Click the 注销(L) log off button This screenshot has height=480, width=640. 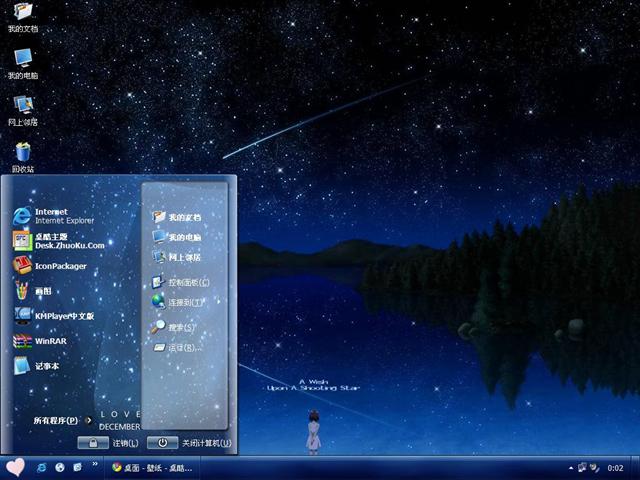pos(108,442)
